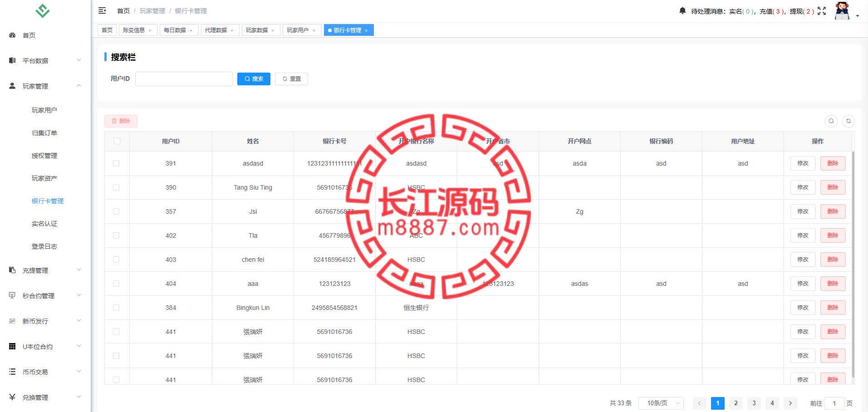This screenshot has height=412, width=868.
Task: Close the 银行卡管理 tab
Action: tap(366, 30)
